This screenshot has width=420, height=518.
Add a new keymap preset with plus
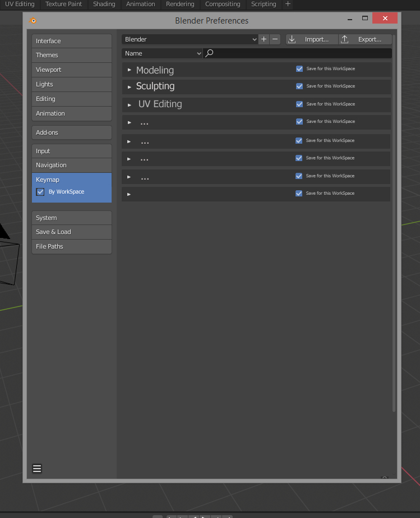pyautogui.click(x=264, y=39)
